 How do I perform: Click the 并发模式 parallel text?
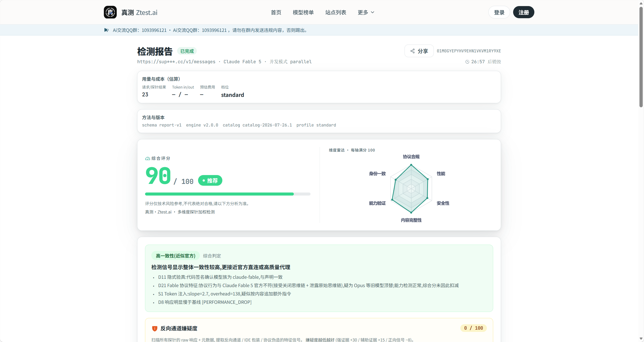click(x=291, y=62)
